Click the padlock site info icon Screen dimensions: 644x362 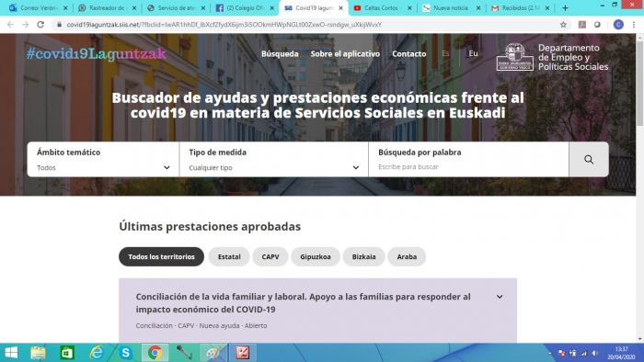point(60,25)
